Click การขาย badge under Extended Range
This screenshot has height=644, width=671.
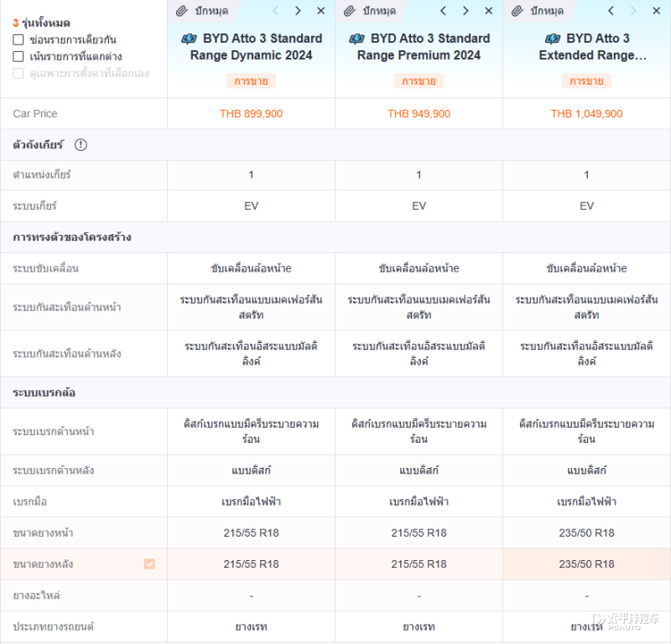click(586, 80)
